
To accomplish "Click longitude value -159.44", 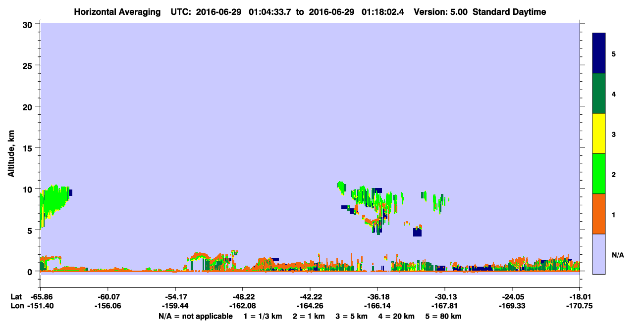I will coord(175,306).
